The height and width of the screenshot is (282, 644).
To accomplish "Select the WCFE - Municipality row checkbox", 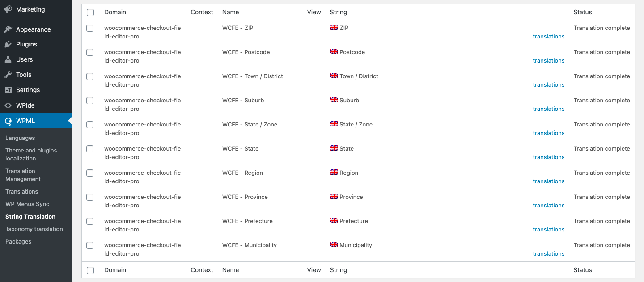I will click(90, 245).
